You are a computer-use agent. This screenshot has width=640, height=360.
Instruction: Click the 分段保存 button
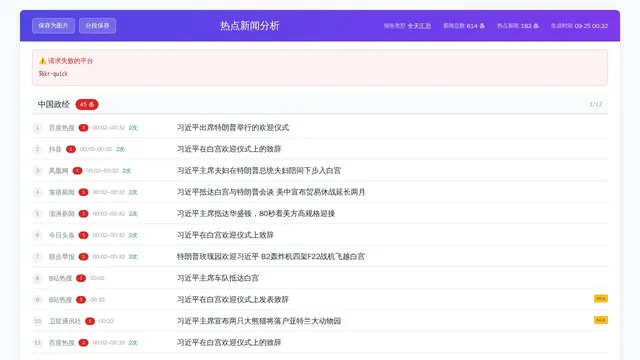98,26
